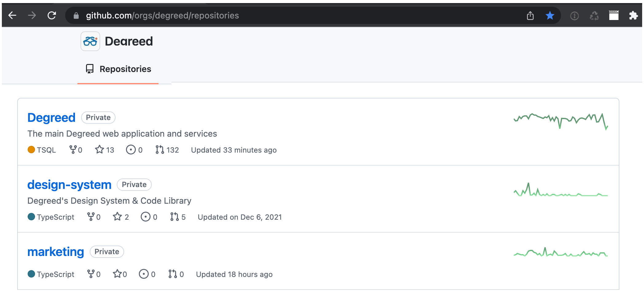Click issues icon in Degreed repo row
644x304 pixels.
131,150
